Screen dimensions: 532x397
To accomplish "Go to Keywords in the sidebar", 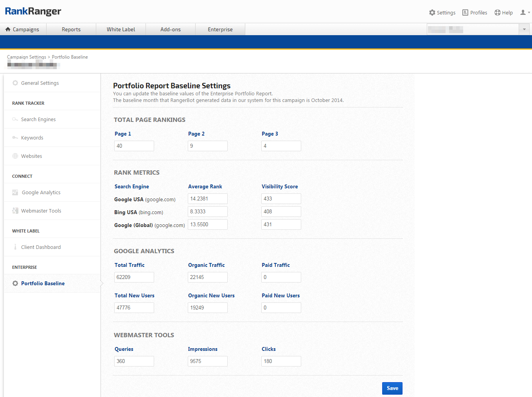I will [32, 138].
